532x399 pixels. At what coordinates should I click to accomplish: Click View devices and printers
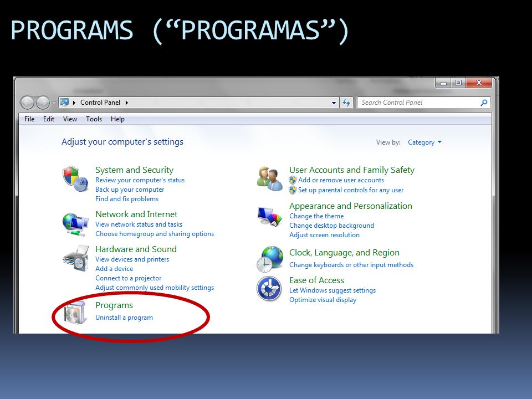click(x=132, y=259)
